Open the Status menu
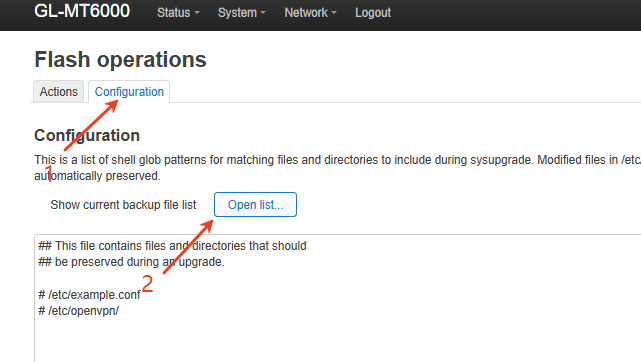 (x=178, y=13)
